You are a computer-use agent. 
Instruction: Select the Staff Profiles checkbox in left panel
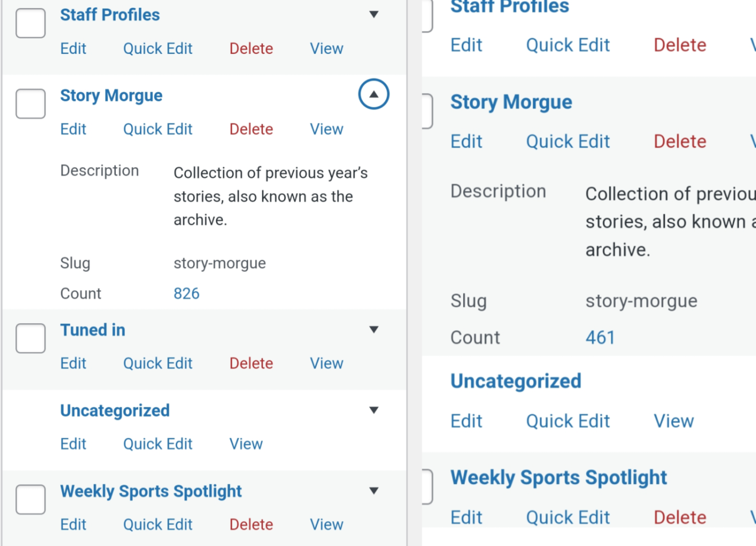[x=31, y=24]
